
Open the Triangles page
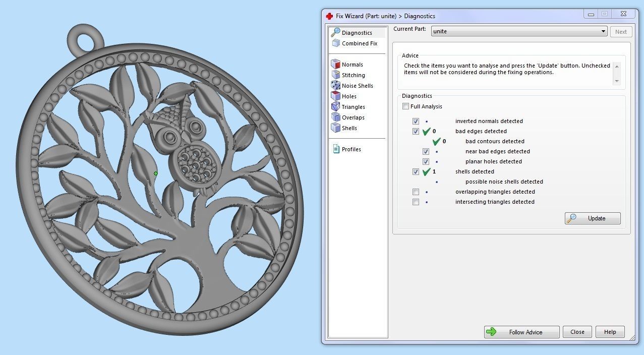tap(353, 107)
